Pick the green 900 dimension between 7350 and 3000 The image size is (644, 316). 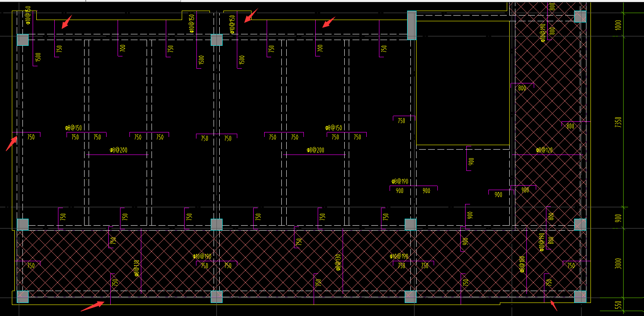click(x=618, y=219)
